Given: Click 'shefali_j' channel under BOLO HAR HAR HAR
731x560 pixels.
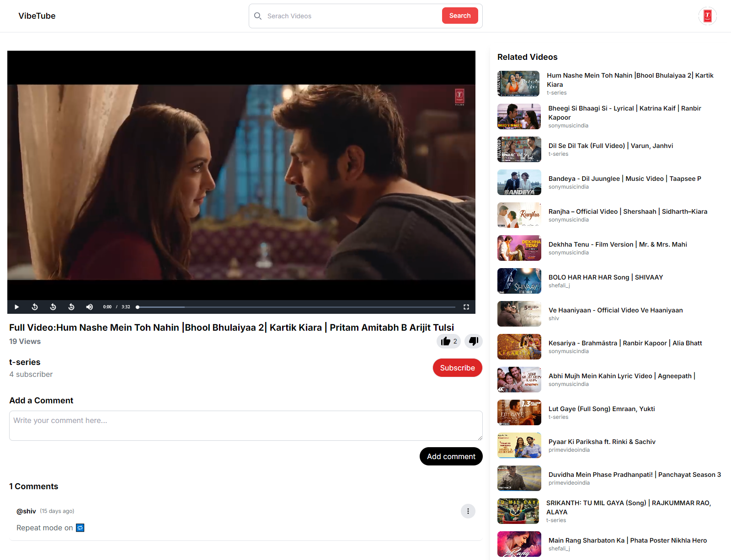Looking at the screenshot, I should pyautogui.click(x=559, y=285).
